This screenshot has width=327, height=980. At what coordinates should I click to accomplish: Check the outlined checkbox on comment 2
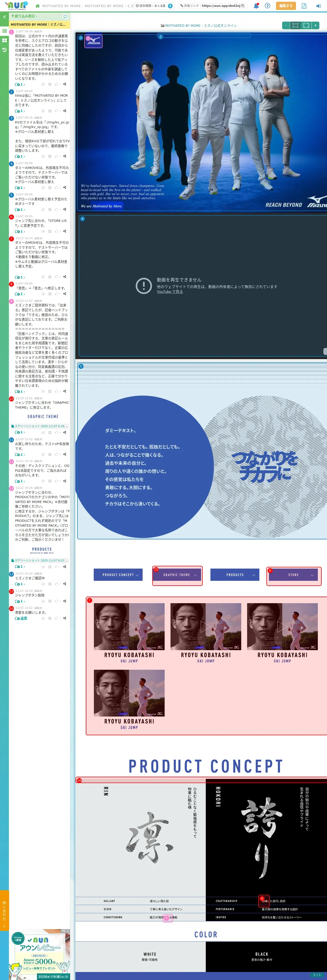(x=43, y=111)
